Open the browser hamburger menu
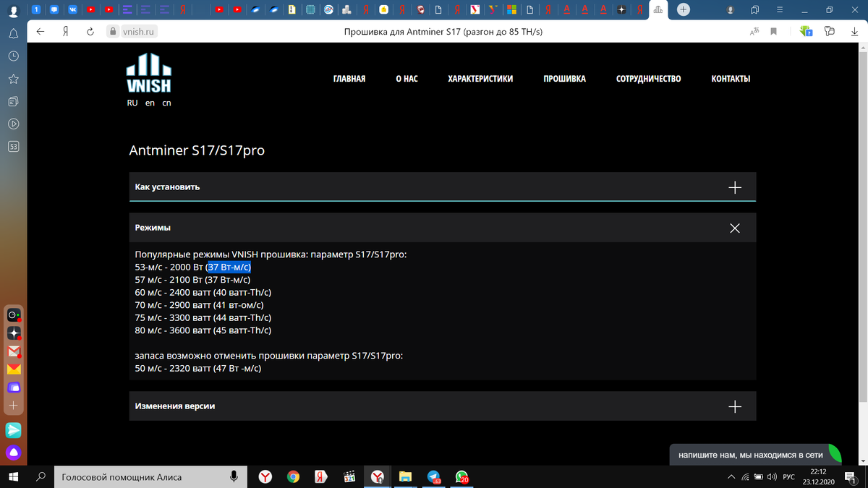Screen dimensions: 868x488 [779, 9]
